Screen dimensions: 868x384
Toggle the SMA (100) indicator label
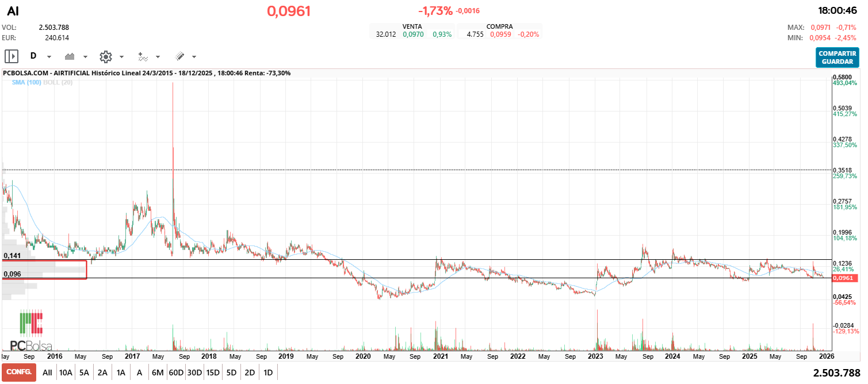(26, 83)
